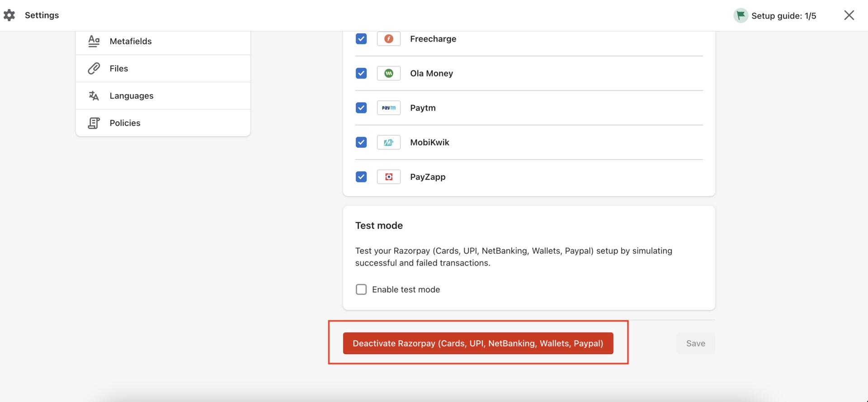This screenshot has height=402, width=868.
Task: Click the Settings title text
Action: 42,15
